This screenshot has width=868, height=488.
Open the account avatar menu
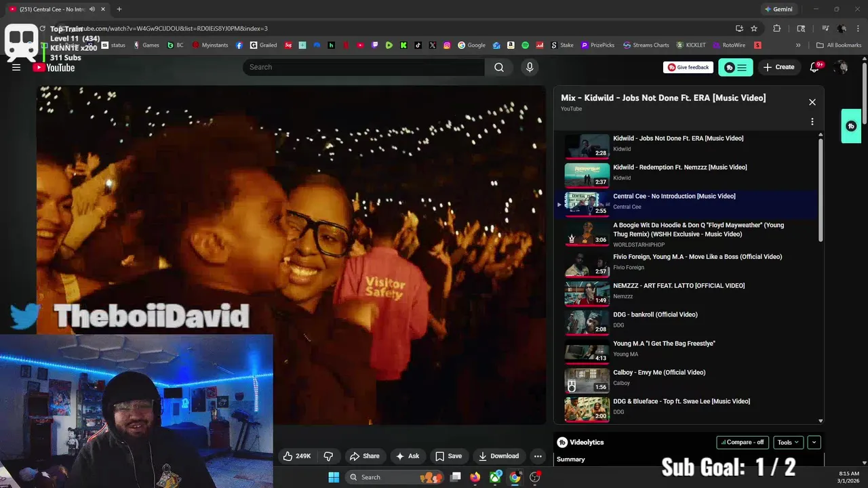[841, 67]
